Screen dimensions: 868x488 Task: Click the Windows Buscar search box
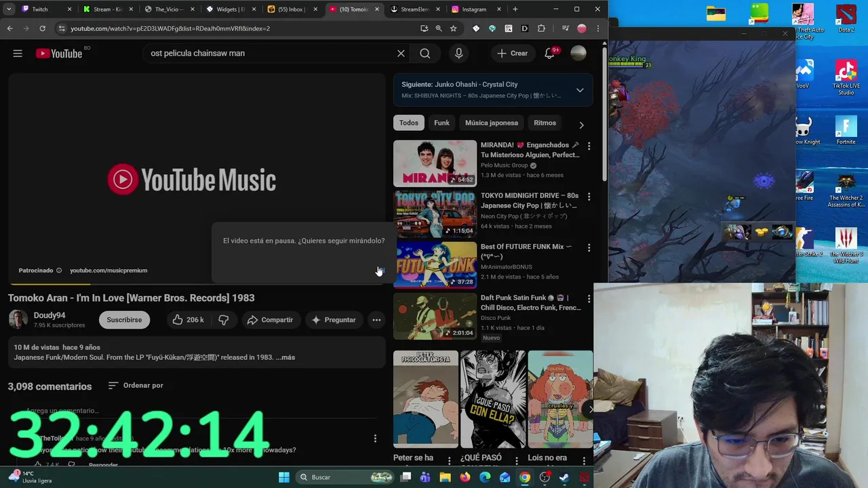pyautogui.click(x=346, y=477)
